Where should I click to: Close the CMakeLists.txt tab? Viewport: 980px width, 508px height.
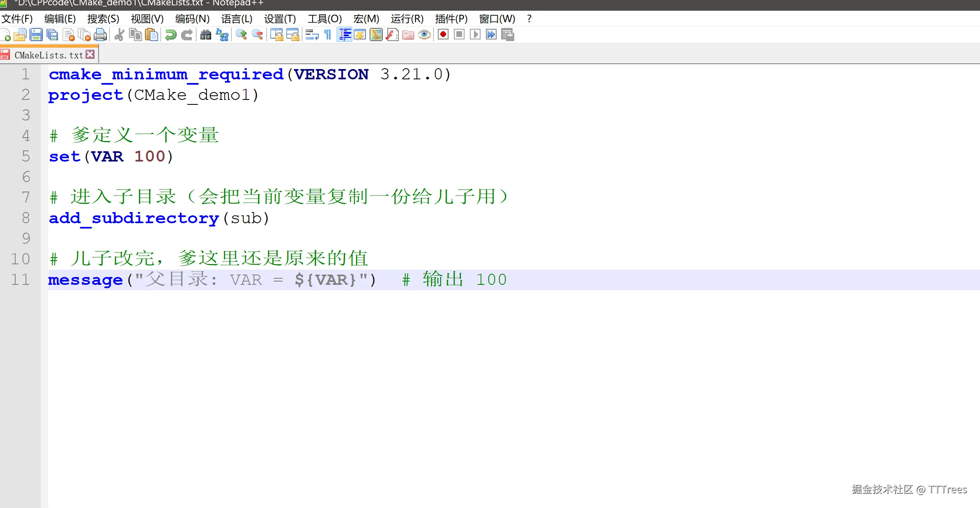91,54
